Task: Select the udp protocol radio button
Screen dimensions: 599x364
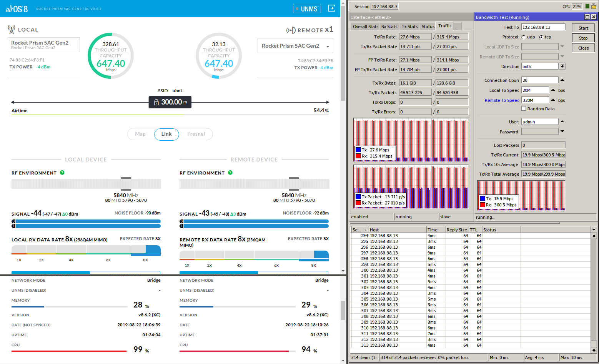Action: [524, 37]
